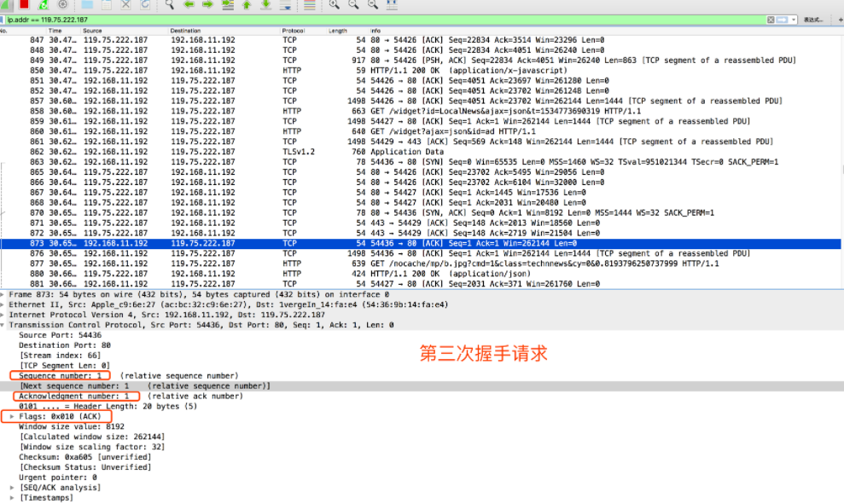Select packet 863 SYN to port 80
This screenshot has width=844, height=504.
[420, 162]
